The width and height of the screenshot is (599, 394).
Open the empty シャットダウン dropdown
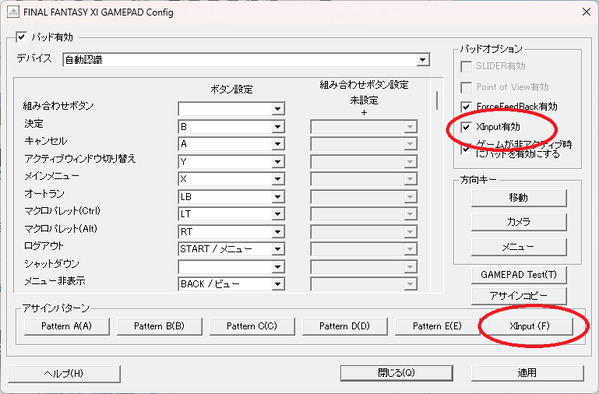tap(231, 267)
